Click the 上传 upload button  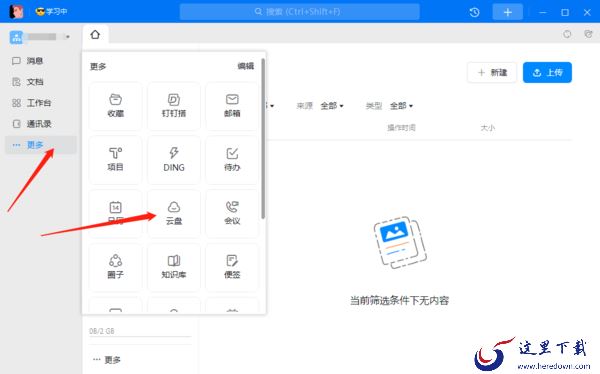[547, 72]
